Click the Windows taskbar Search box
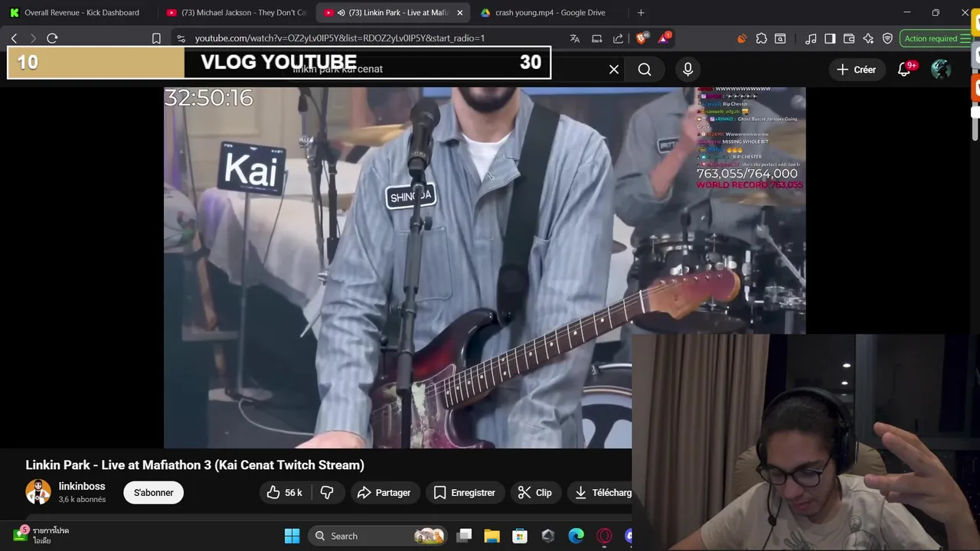 click(379, 536)
